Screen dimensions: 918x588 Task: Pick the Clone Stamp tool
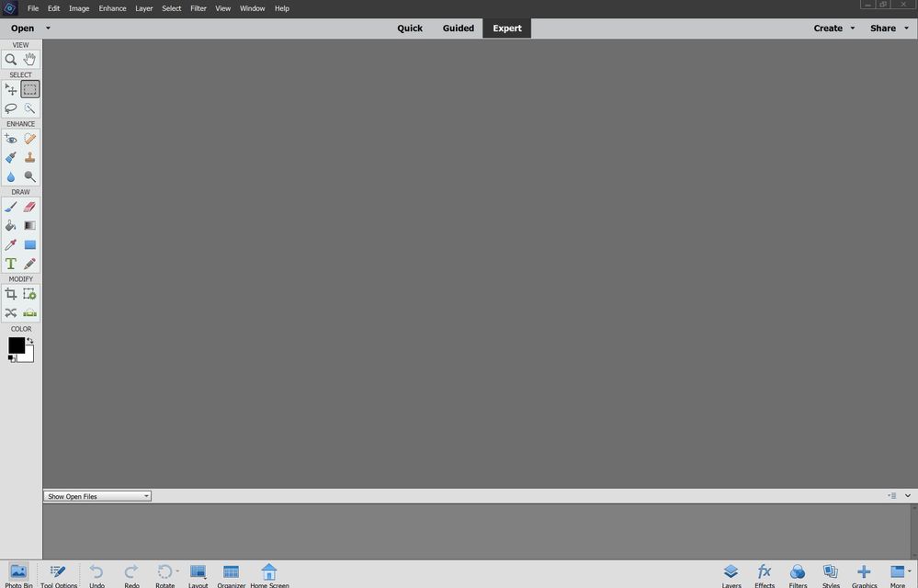coord(29,157)
